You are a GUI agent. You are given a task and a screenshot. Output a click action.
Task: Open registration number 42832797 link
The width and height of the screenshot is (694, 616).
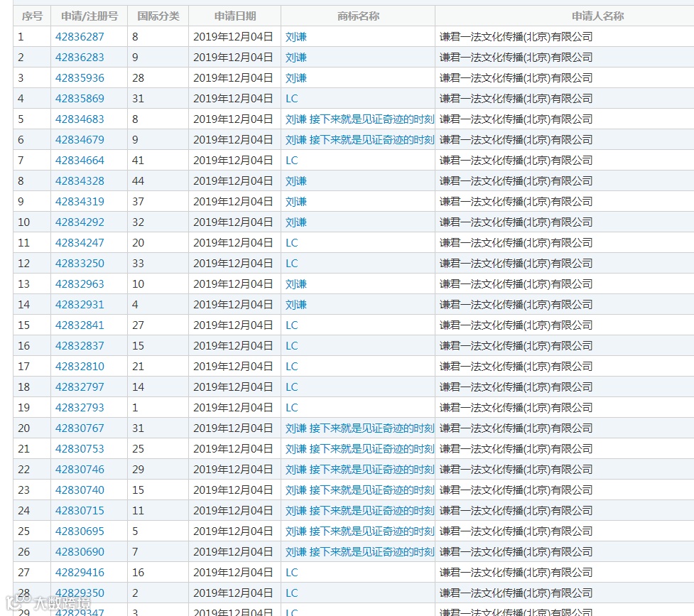(80, 387)
